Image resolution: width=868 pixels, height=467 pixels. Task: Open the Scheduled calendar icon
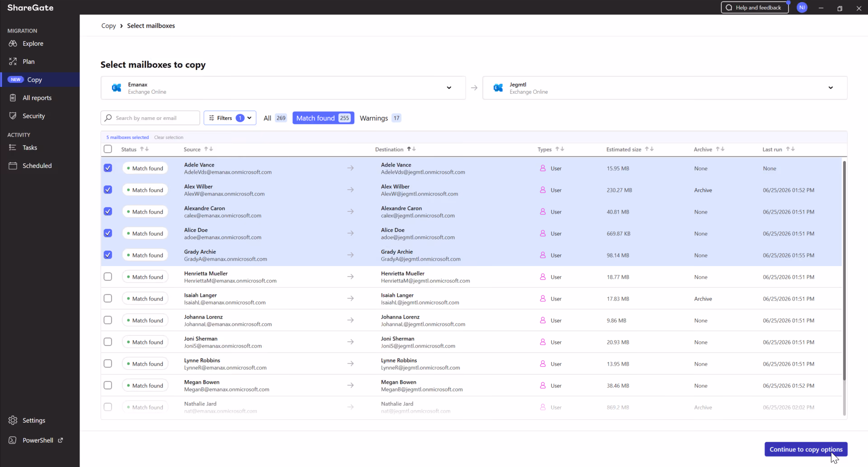[x=13, y=166]
